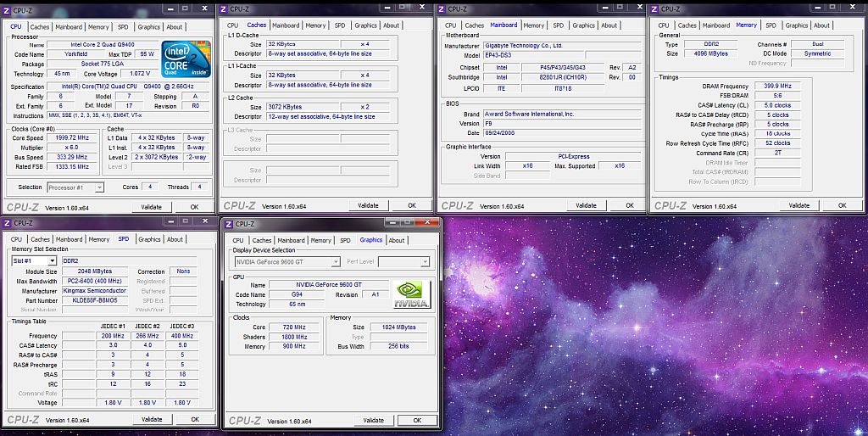Image resolution: width=868 pixels, height=436 pixels.
Task: Click Validate in the Mainboard window
Action: pyautogui.click(x=587, y=205)
